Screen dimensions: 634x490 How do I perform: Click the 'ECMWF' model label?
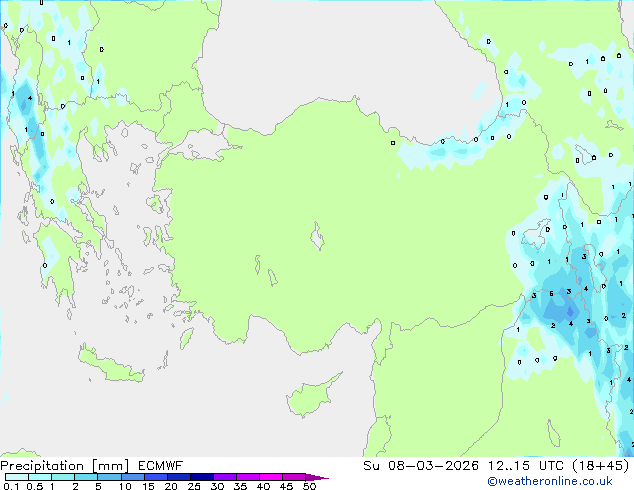(161, 466)
